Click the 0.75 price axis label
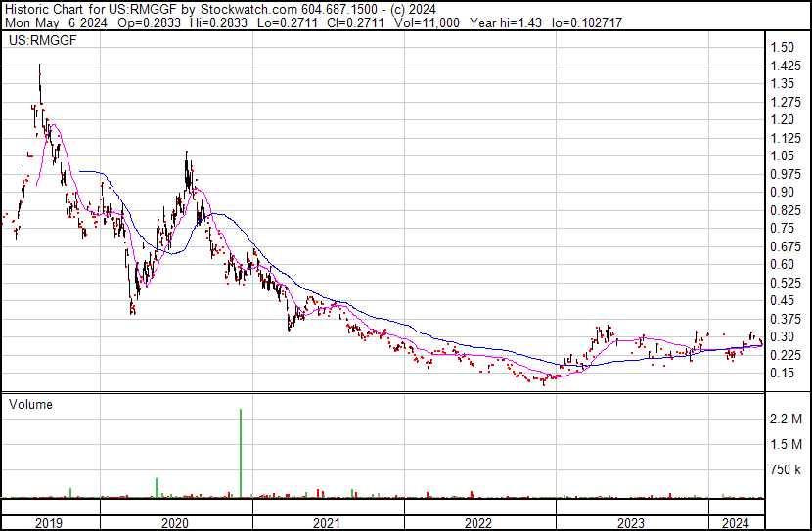812x531 pixels. [782, 228]
